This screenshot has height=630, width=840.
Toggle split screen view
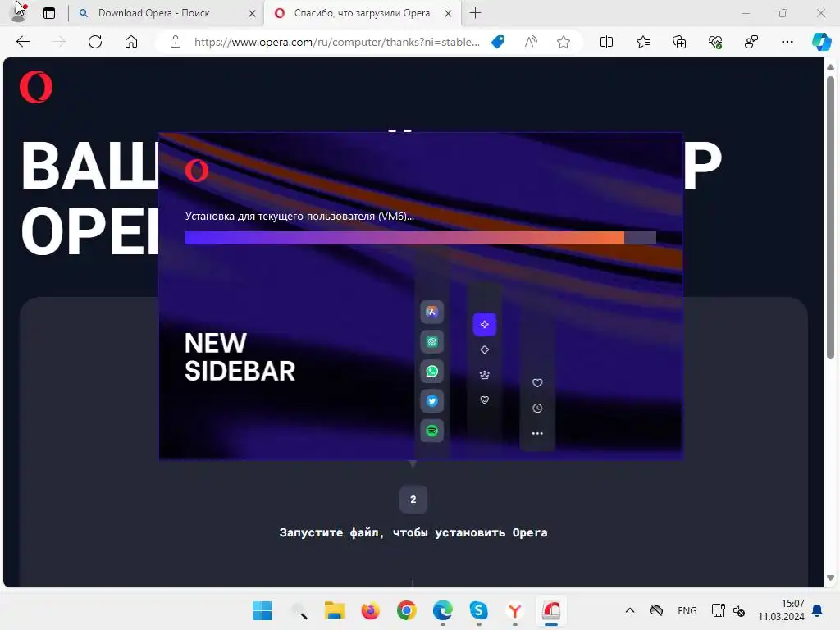tap(606, 42)
